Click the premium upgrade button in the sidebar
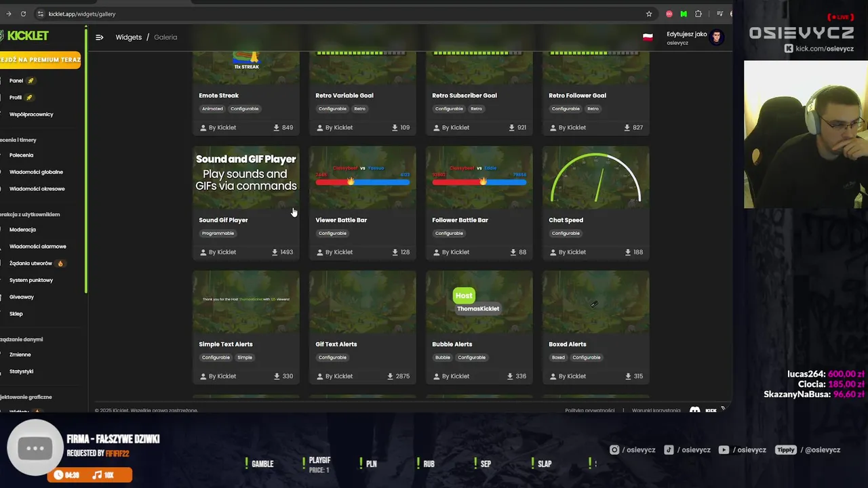This screenshot has height=488, width=868. coord(40,60)
